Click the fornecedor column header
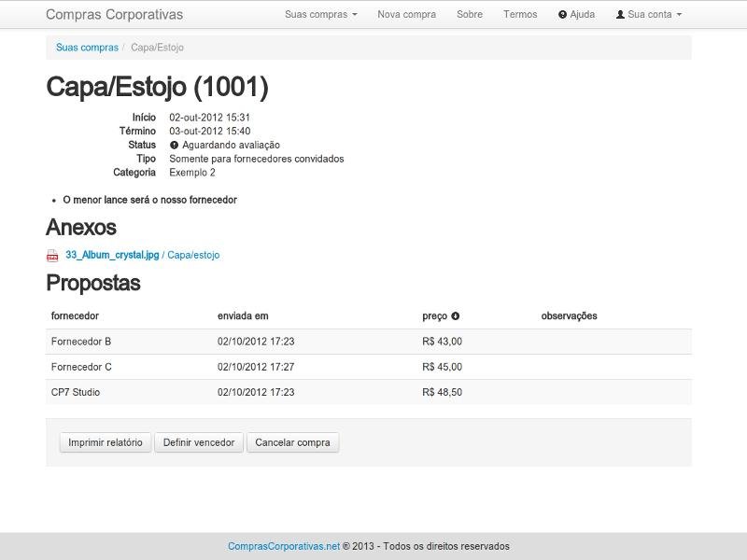747x560 pixels. (x=75, y=315)
